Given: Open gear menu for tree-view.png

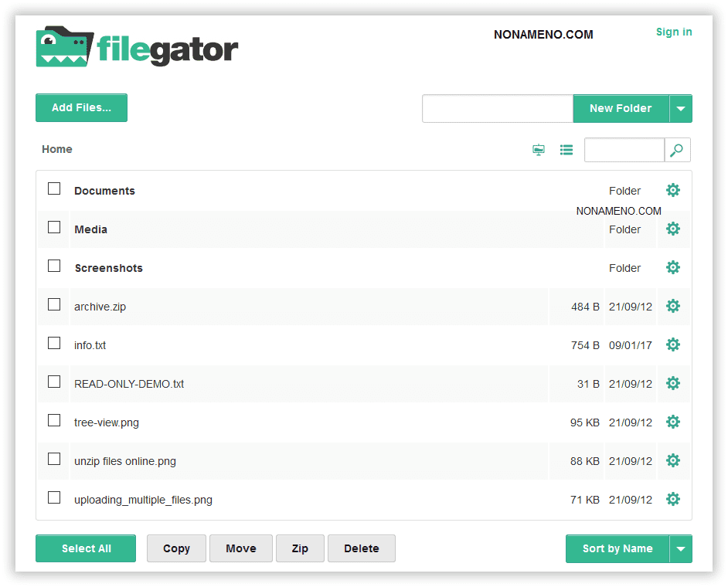Looking at the screenshot, I should pyautogui.click(x=673, y=422).
